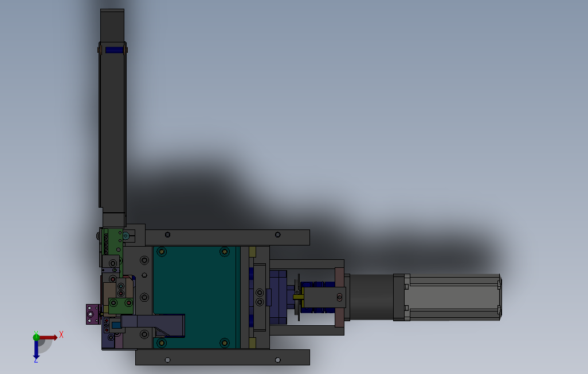
Task: Select the upper horizontal rail bar
Action: (x=228, y=237)
